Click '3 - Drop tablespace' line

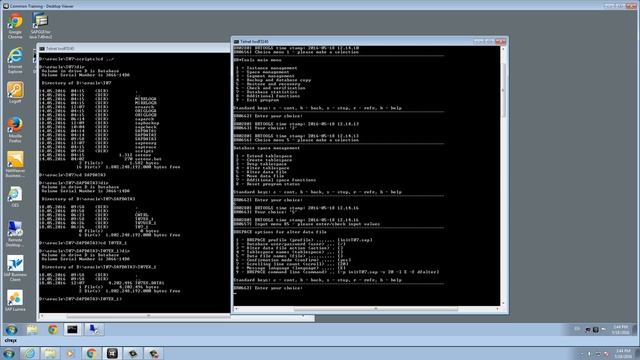click(261, 164)
